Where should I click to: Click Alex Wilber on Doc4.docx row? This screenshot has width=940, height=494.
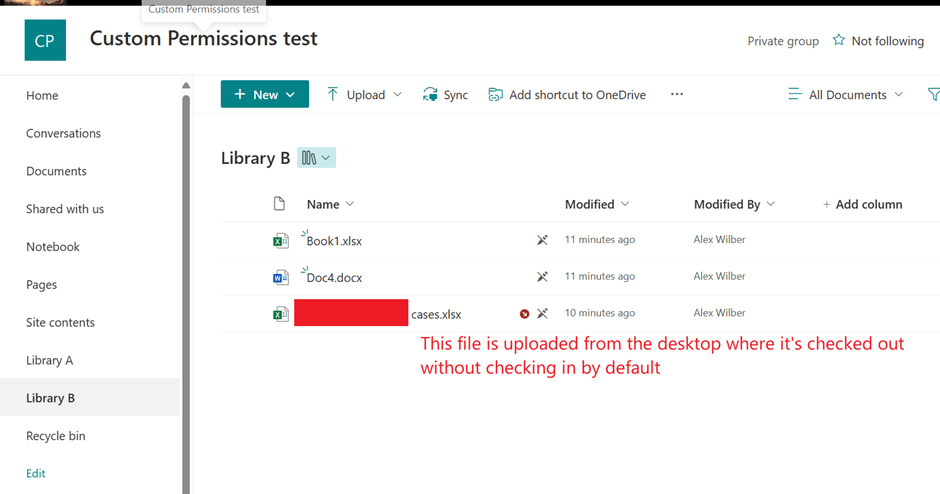click(719, 276)
